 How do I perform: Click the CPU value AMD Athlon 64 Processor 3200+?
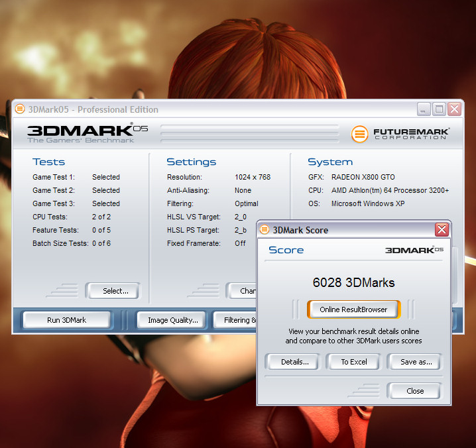[390, 190]
